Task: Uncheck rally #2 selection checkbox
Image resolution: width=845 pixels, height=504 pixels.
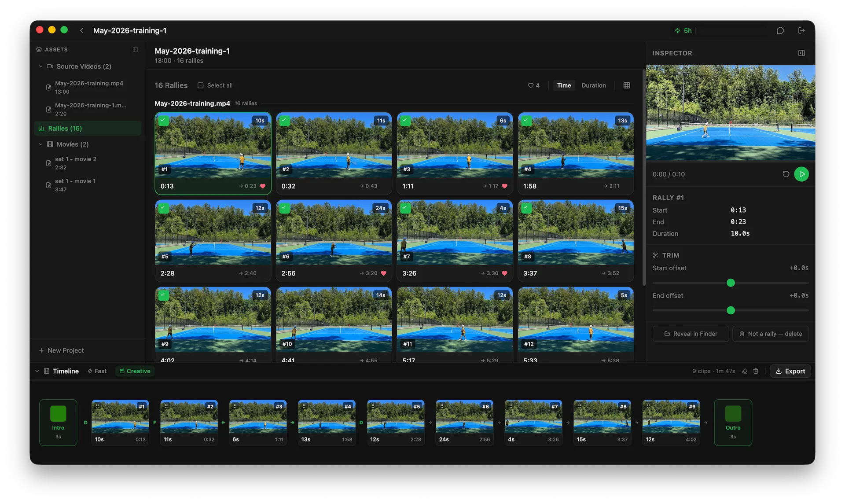Action: point(285,121)
